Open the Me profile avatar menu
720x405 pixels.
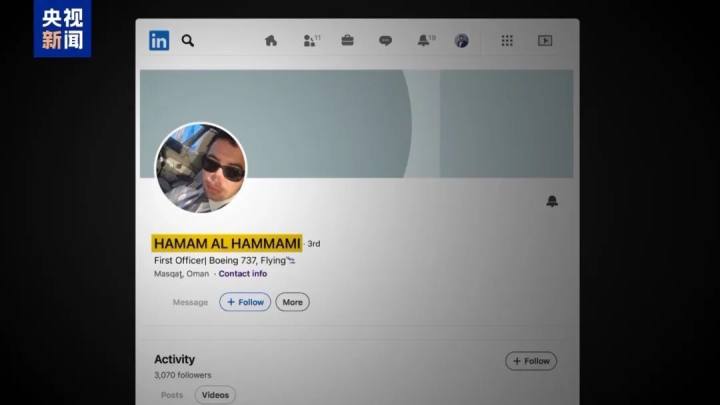[x=461, y=41]
